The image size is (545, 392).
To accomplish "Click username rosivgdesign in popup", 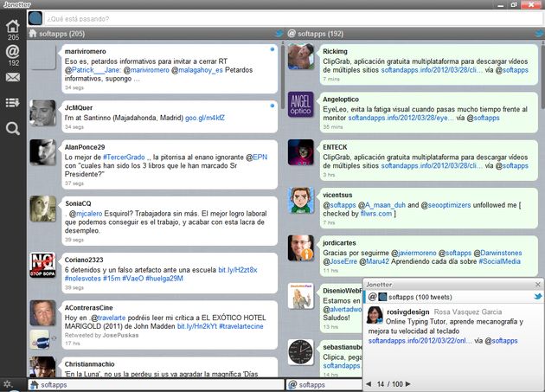I will click(x=408, y=312).
